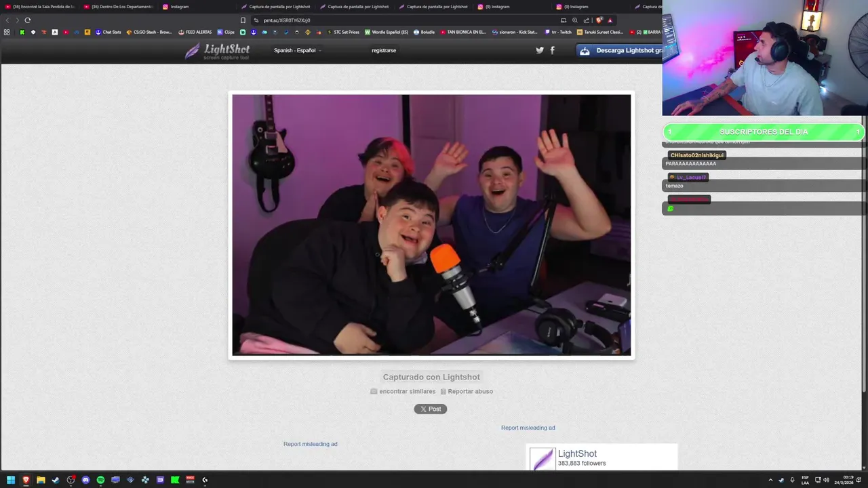Click encontrar similares link
The width and height of the screenshot is (868, 488).
(403, 391)
